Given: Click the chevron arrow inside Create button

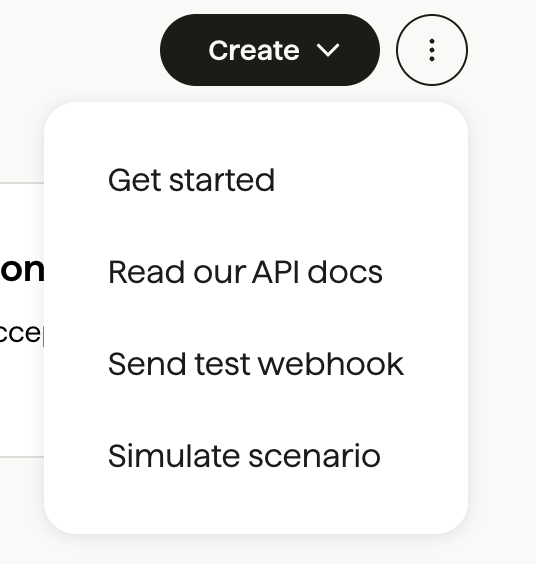Looking at the screenshot, I should point(327,50).
